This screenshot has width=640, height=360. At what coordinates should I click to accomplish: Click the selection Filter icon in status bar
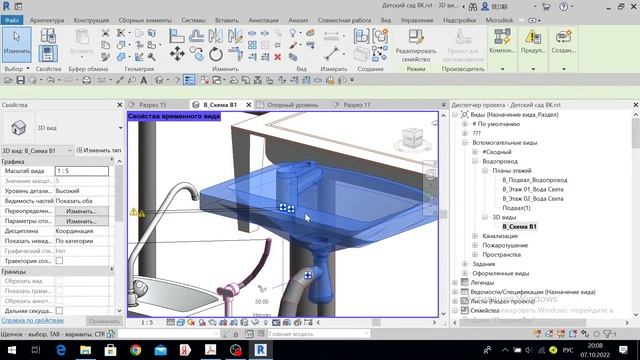coord(609,334)
